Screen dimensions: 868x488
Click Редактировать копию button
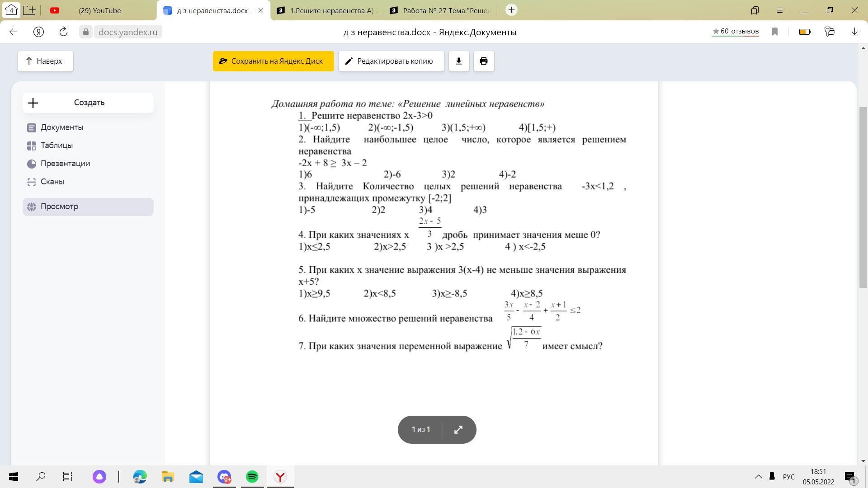pos(391,61)
